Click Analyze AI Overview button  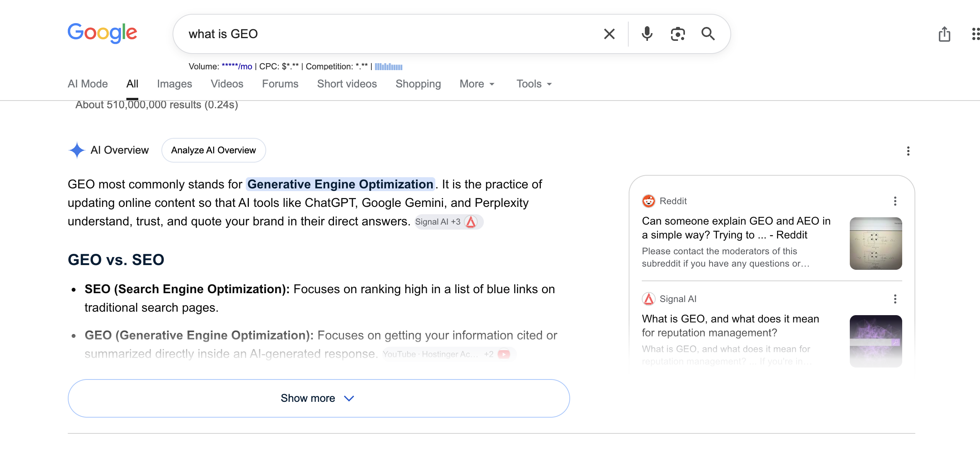click(213, 150)
